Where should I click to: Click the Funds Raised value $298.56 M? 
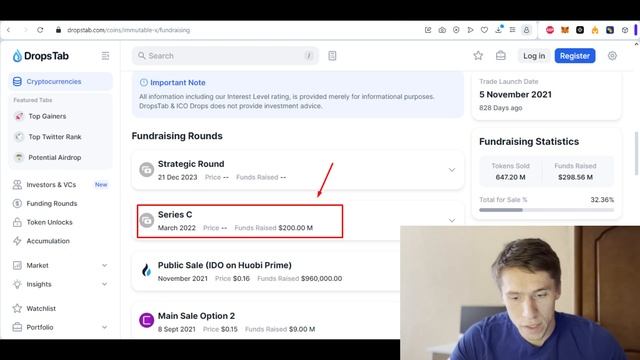575,177
